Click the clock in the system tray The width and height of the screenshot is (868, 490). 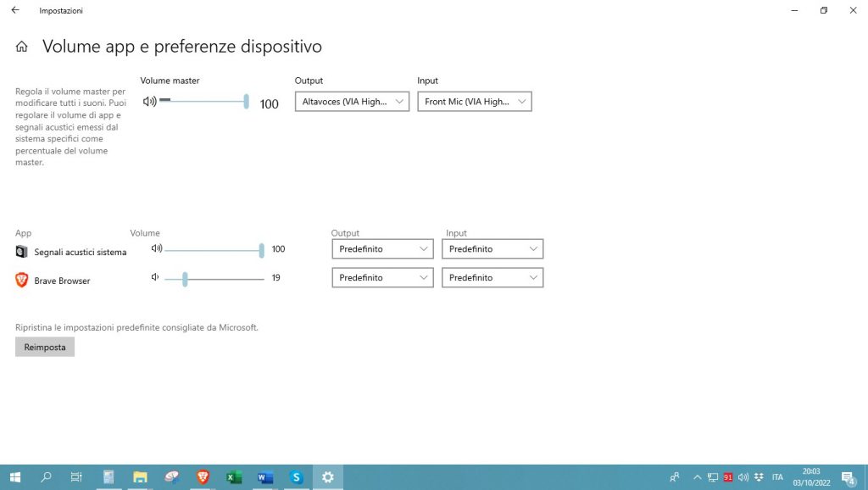811,477
